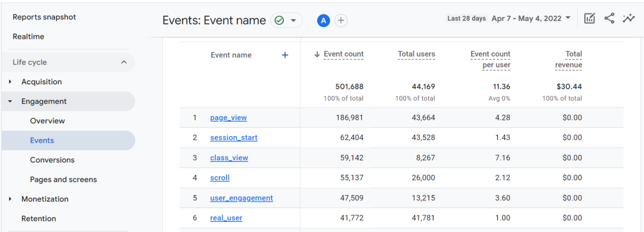Expand the Monetization tree arrow
644x232 pixels.
coord(10,199)
